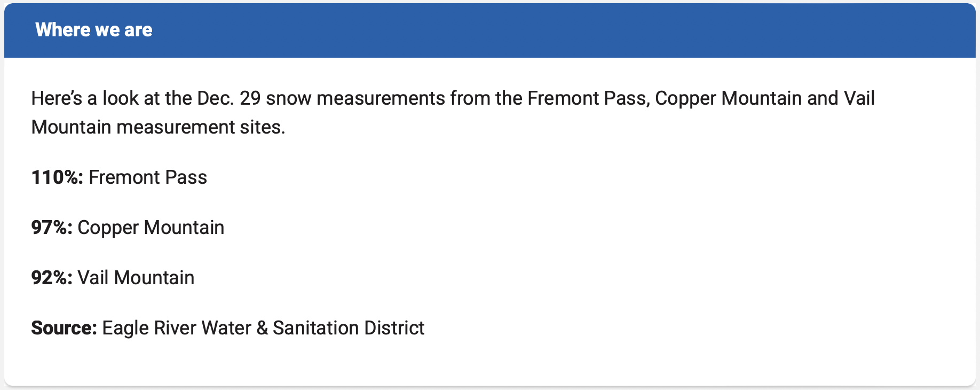
Task: Click "Vail Mountain" beside the 92% figure
Action: click(136, 278)
